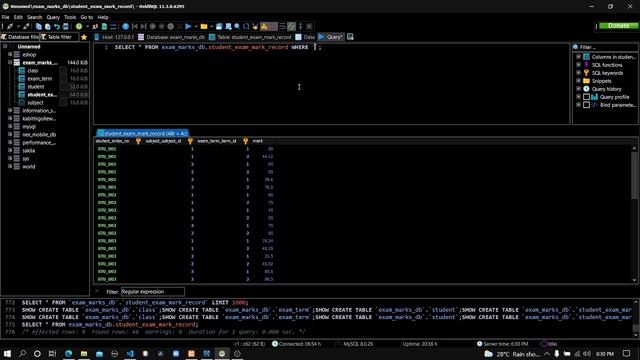Click the green Donate button
The height and width of the screenshot is (360, 640).
tap(618, 26)
